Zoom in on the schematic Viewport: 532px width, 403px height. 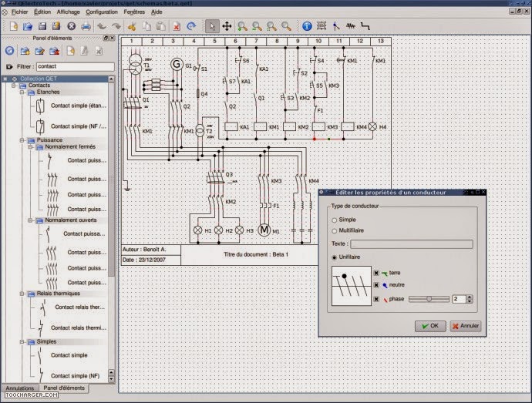(242, 26)
